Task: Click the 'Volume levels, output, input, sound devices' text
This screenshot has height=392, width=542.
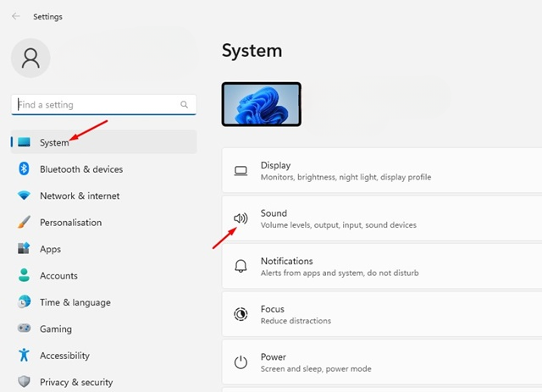Action: coord(339,225)
